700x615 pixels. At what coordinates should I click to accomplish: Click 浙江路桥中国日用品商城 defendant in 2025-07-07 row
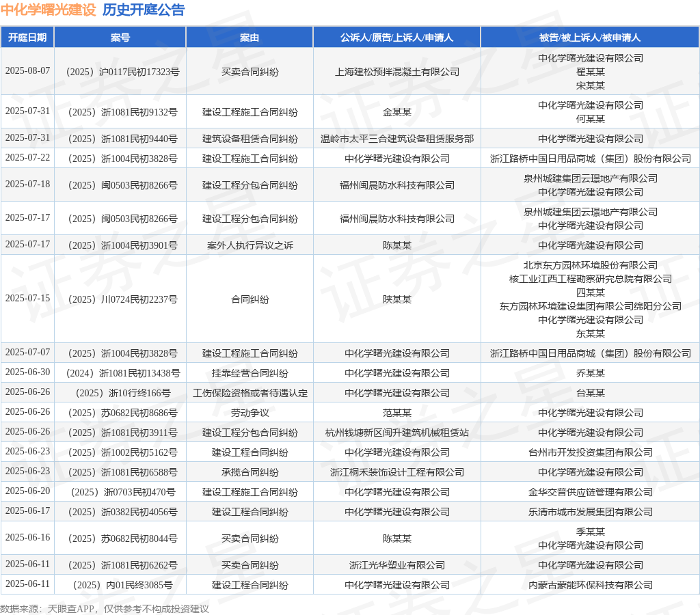pyautogui.click(x=590, y=353)
